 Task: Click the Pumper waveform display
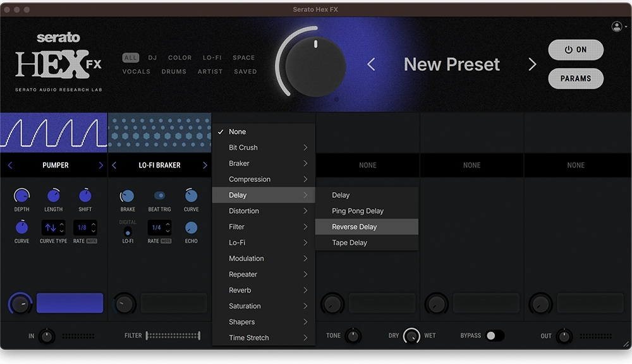pos(54,133)
